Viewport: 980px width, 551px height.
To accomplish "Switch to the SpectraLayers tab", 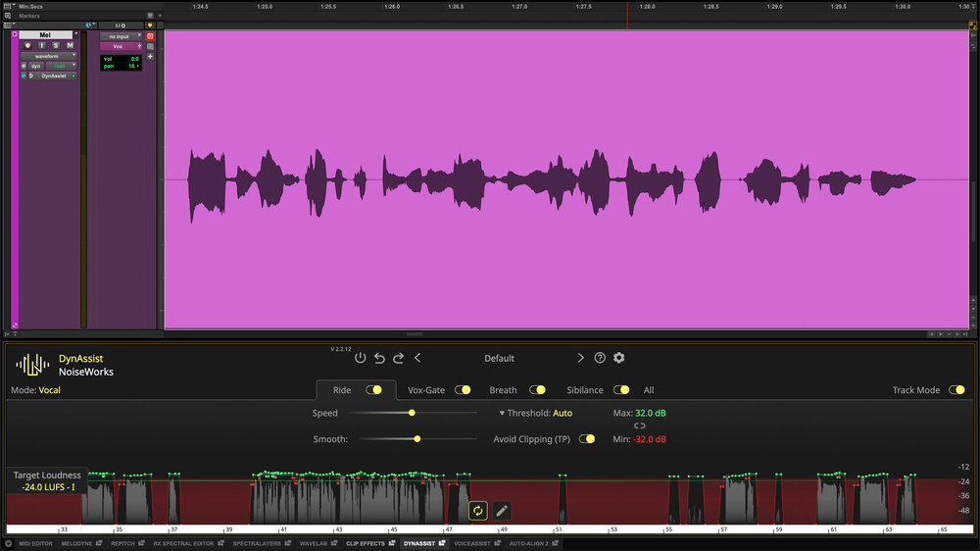I will [x=257, y=543].
